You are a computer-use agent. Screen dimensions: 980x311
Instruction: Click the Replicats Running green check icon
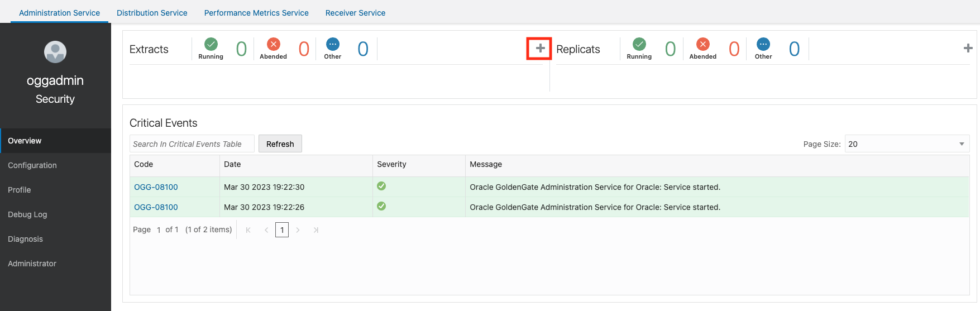pos(639,44)
